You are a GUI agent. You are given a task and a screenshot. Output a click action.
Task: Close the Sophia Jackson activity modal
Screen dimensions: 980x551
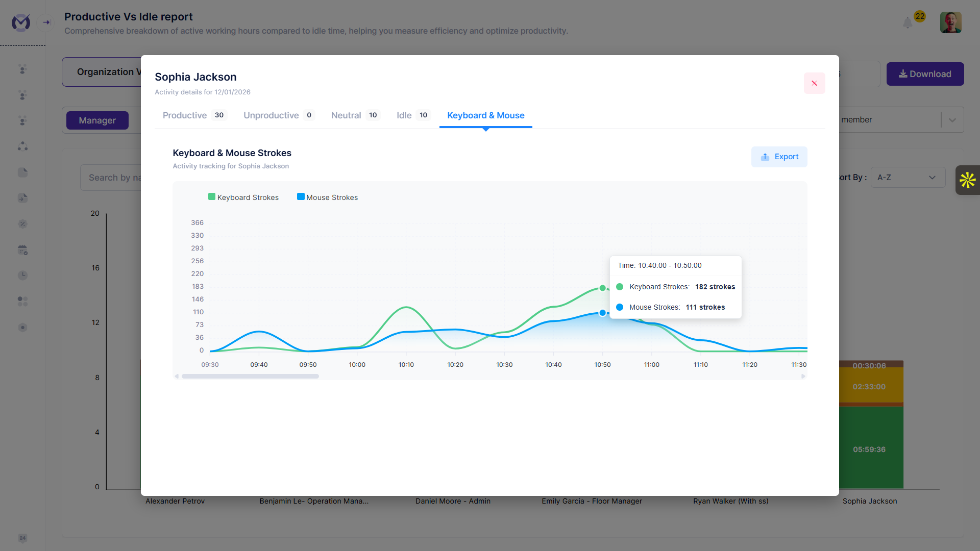tap(814, 83)
